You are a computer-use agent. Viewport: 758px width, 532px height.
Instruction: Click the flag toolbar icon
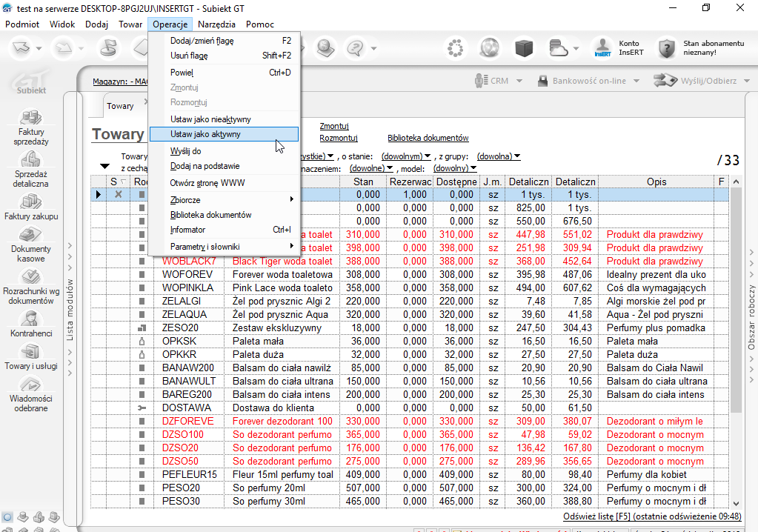click(x=107, y=48)
